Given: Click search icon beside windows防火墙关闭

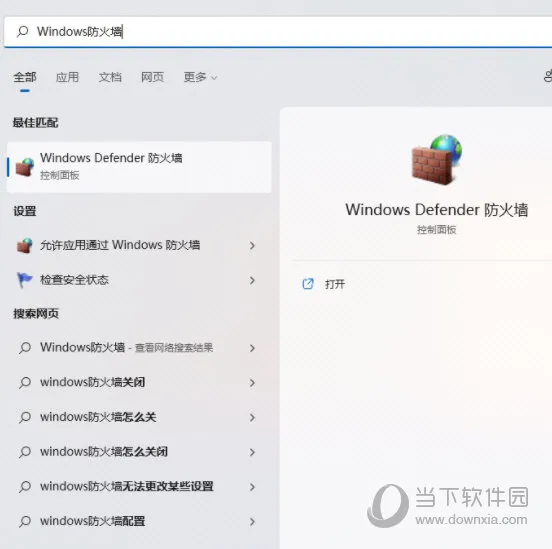Looking at the screenshot, I should [x=25, y=382].
